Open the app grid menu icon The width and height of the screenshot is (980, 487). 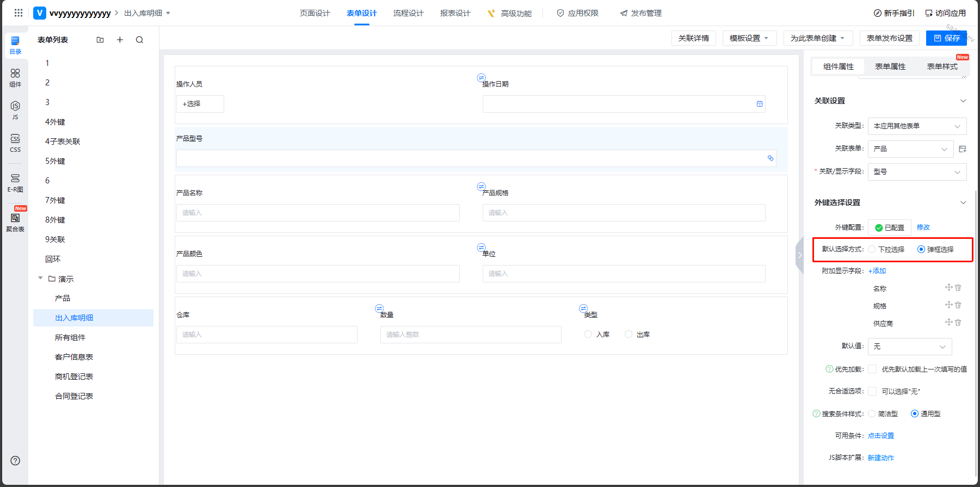pyautogui.click(x=19, y=13)
